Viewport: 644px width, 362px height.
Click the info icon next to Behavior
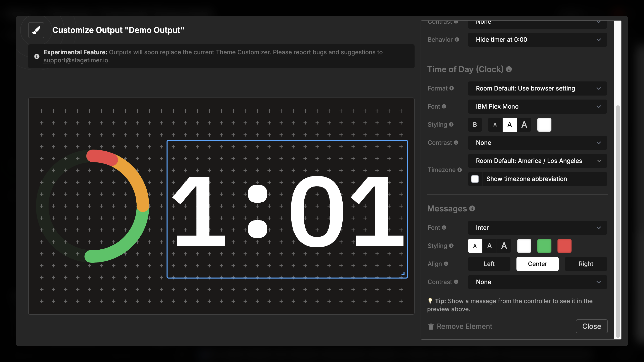pos(457,39)
